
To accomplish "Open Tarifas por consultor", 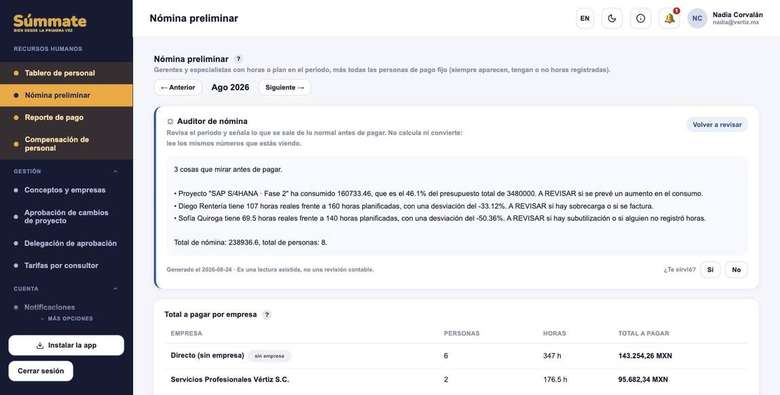I will pyautogui.click(x=66, y=266).
